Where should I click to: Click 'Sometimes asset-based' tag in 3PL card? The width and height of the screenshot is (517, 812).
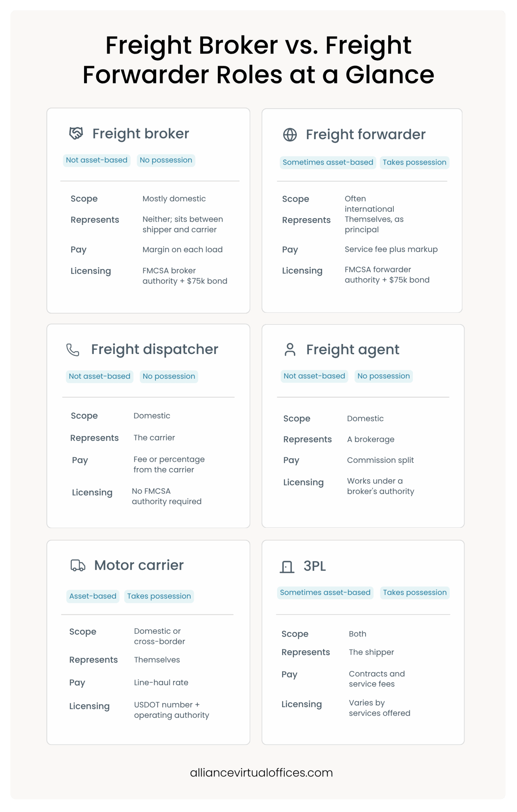325,593
